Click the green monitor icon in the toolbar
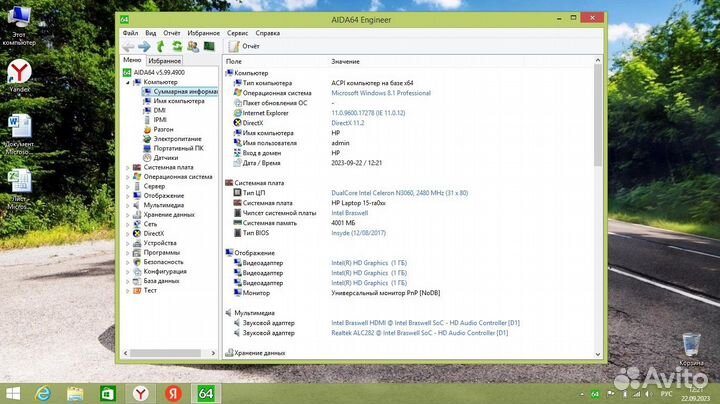720x404 pixels. [209, 46]
